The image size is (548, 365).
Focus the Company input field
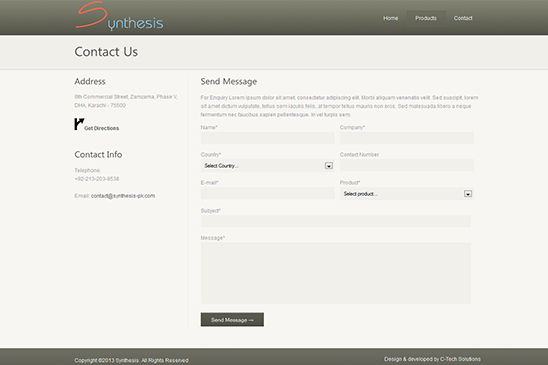[406, 138]
